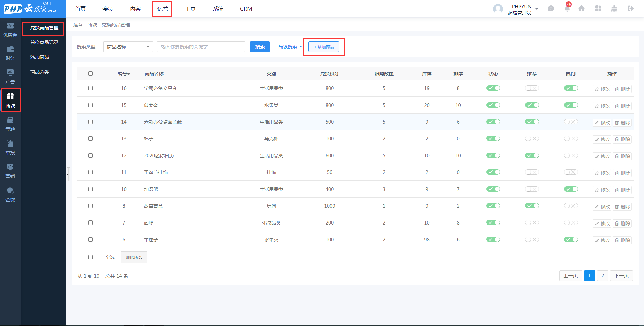Open the 举报 report sidebar icon
The height and width of the screenshot is (326, 644).
point(10,148)
